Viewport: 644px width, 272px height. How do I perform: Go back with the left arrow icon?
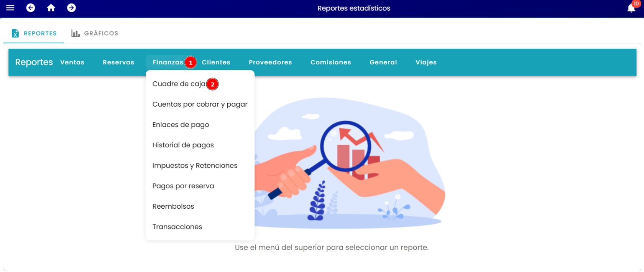[31, 8]
